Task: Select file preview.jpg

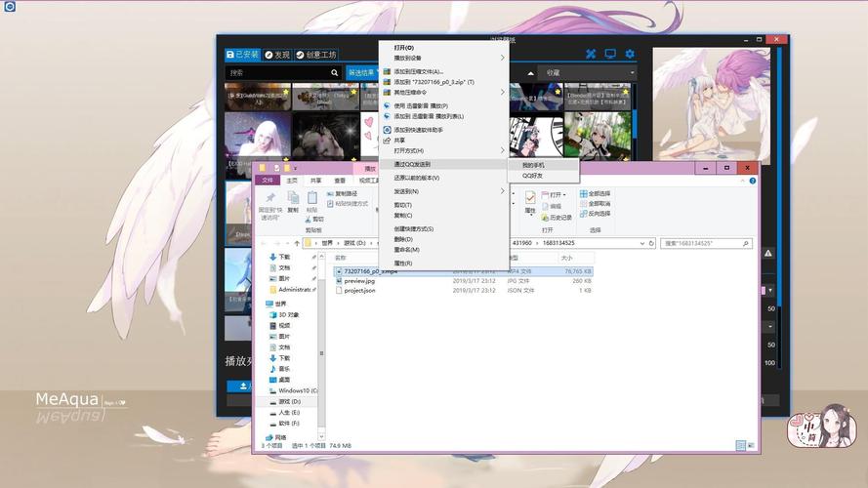Action: click(x=359, y=281)
